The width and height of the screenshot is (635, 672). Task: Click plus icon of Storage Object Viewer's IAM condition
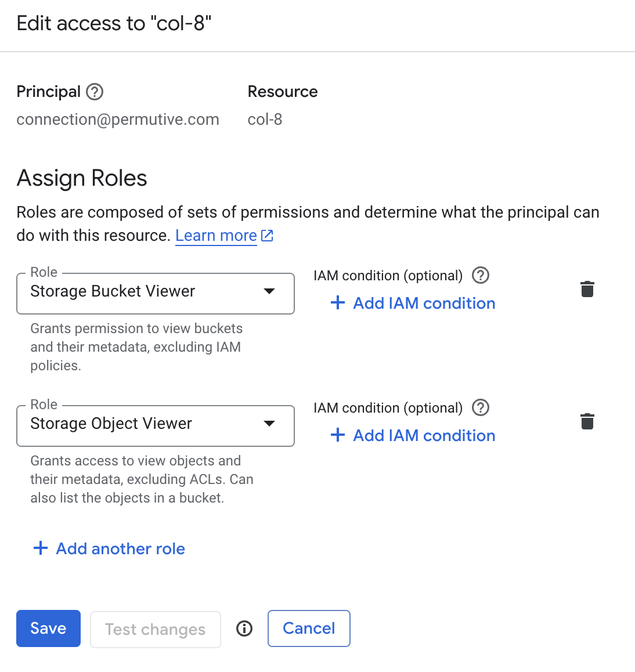337,435
